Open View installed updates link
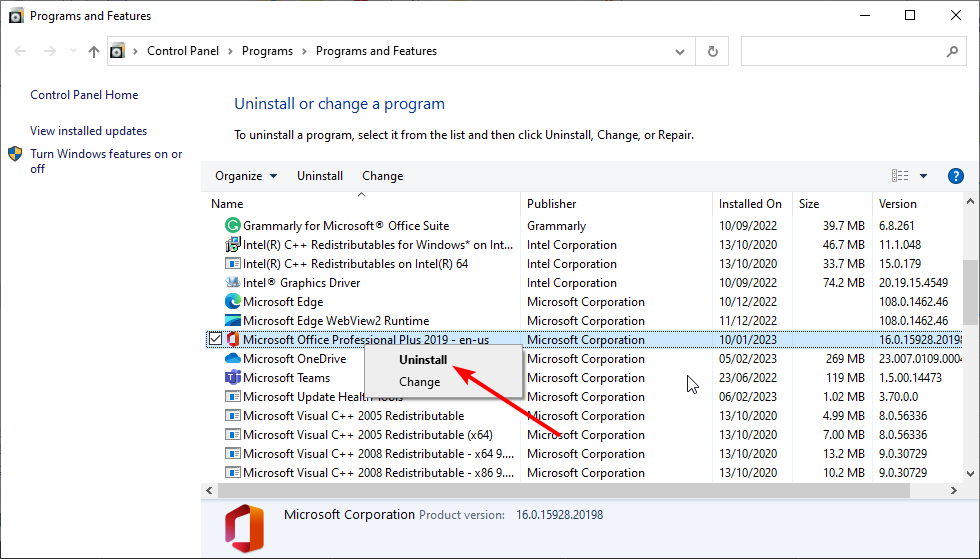 (89, 131)
